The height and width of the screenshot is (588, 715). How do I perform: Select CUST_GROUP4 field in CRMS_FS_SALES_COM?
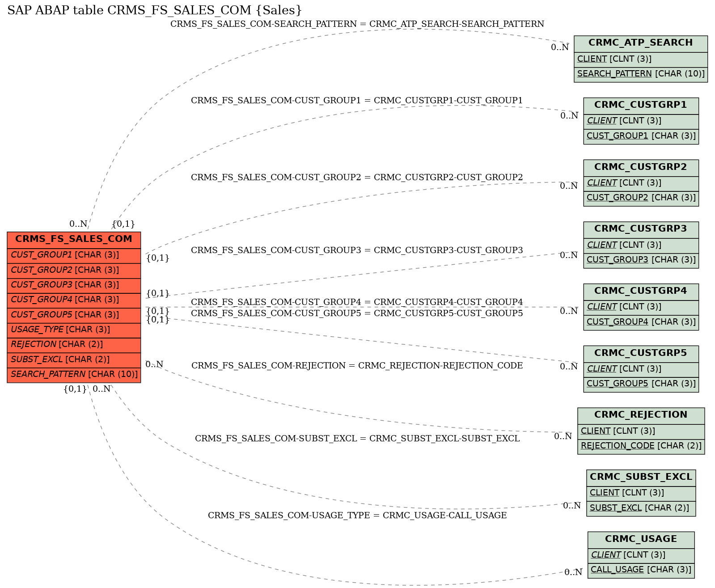pos(74,300)
